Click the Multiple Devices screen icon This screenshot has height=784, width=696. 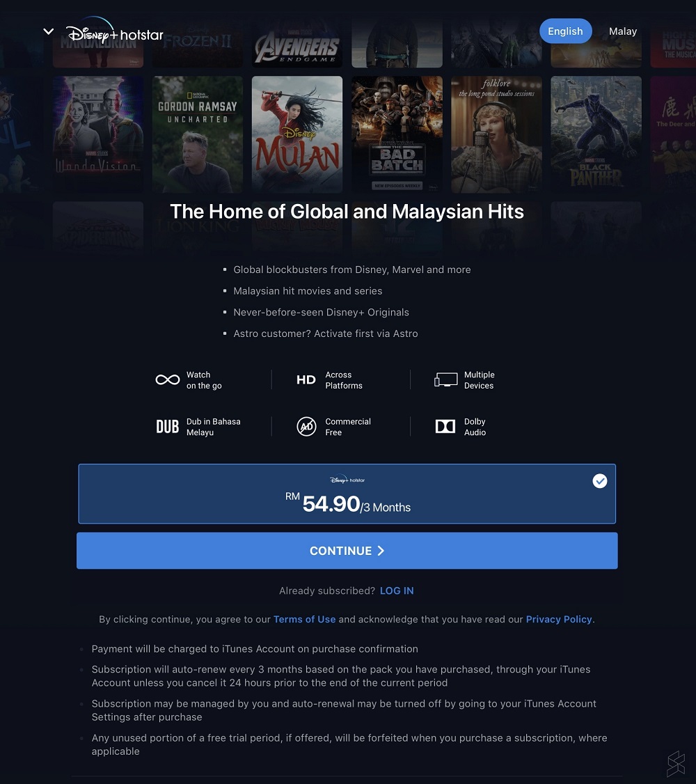[x=445, y=380]
